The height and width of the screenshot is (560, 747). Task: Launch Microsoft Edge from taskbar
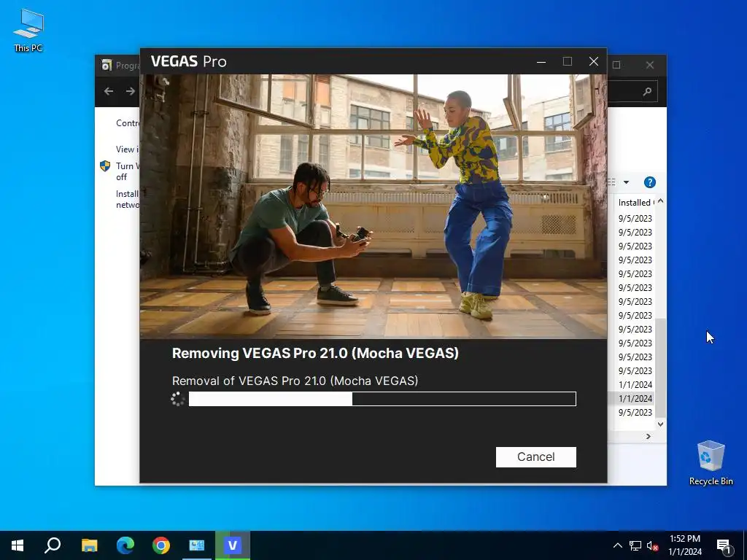tap(125, 545)
